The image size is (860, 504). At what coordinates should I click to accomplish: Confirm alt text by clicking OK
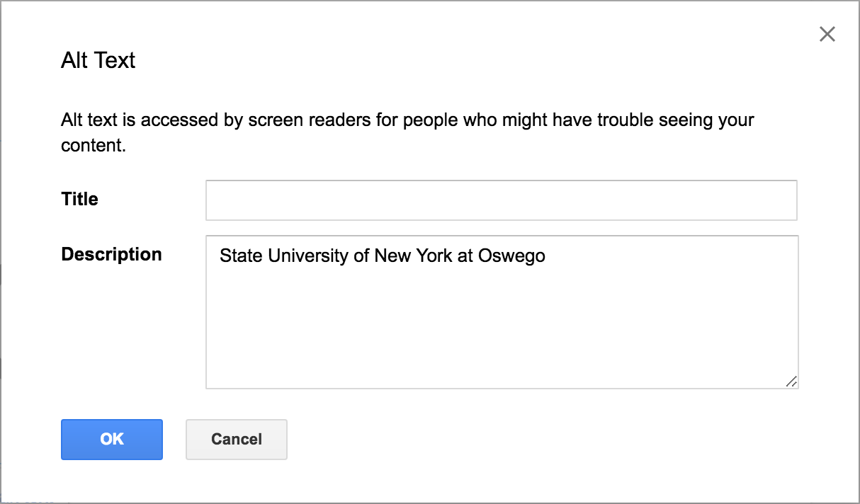point(111,439)
